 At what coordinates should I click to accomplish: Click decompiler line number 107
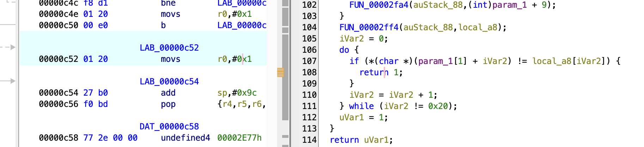click(309, 61)
